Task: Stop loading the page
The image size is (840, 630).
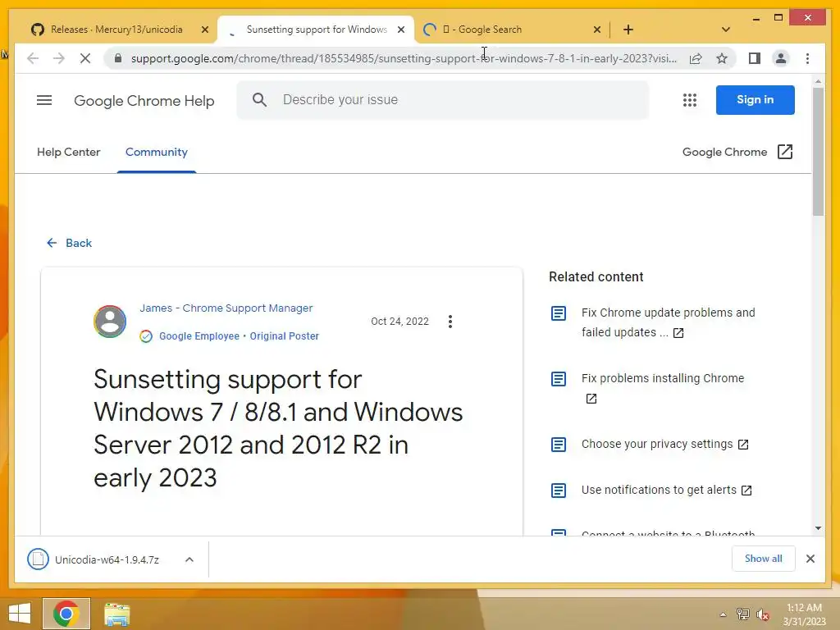Action: pyautogui.click(x=85, y=58)
